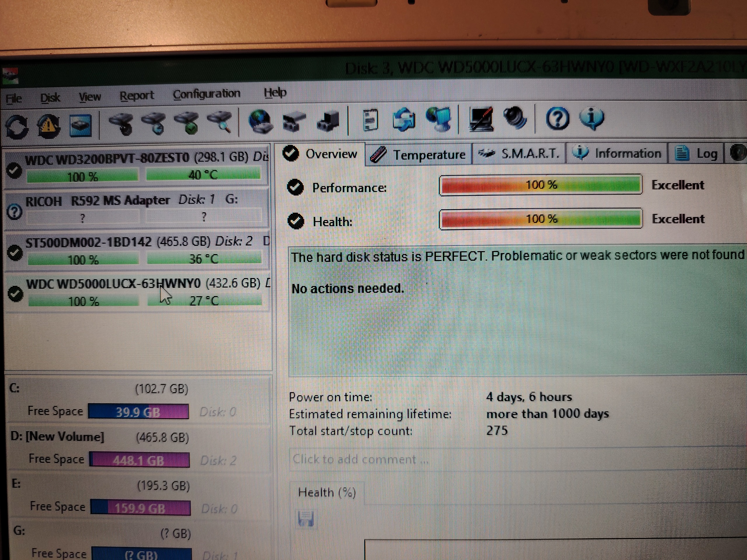
Task: Click the refresh circular arrows toolbar icon
Action: click(x=17, y=127)
